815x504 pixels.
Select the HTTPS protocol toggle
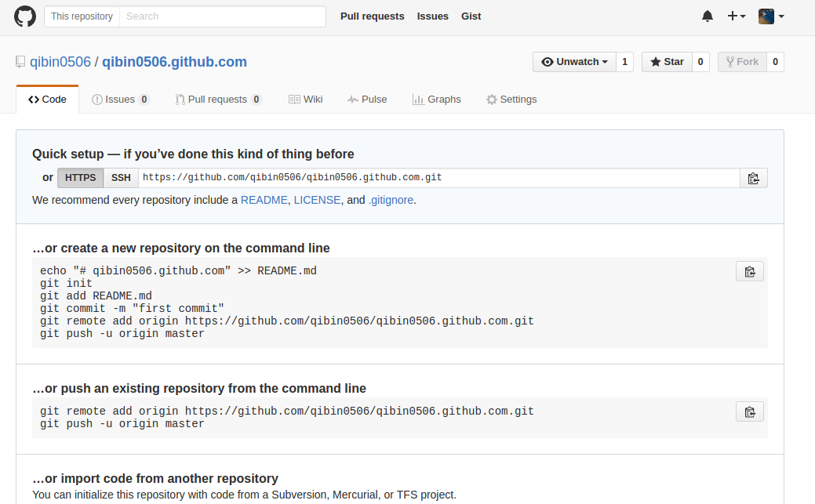[81, 178]
